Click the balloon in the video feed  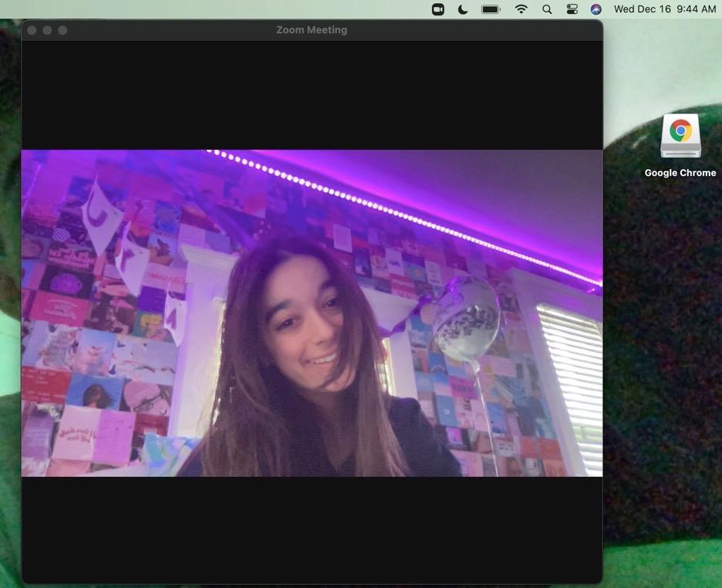[x=466, y=318]
